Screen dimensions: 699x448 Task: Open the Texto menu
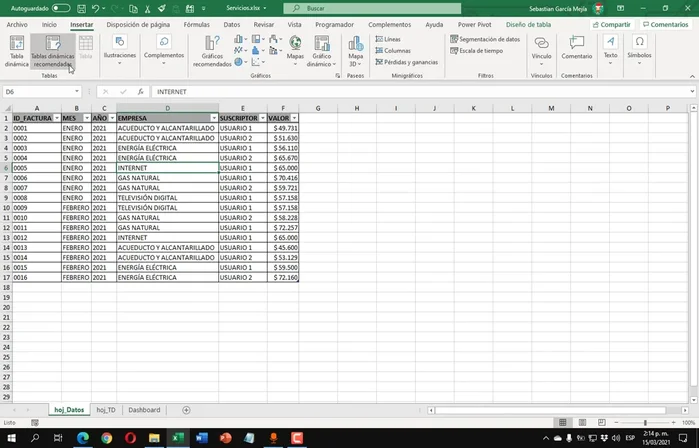[610, 50]
